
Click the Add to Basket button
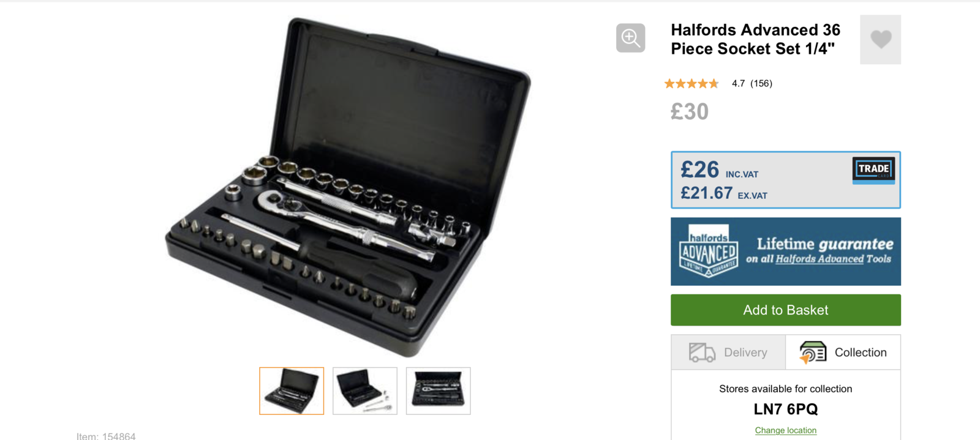tap(786, 310)
